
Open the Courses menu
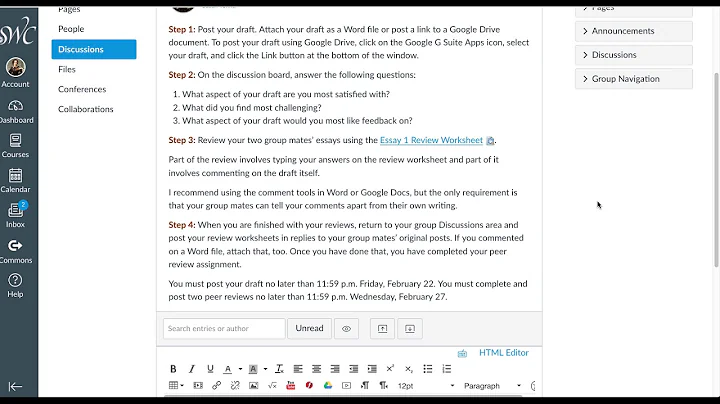coord(15,146)
